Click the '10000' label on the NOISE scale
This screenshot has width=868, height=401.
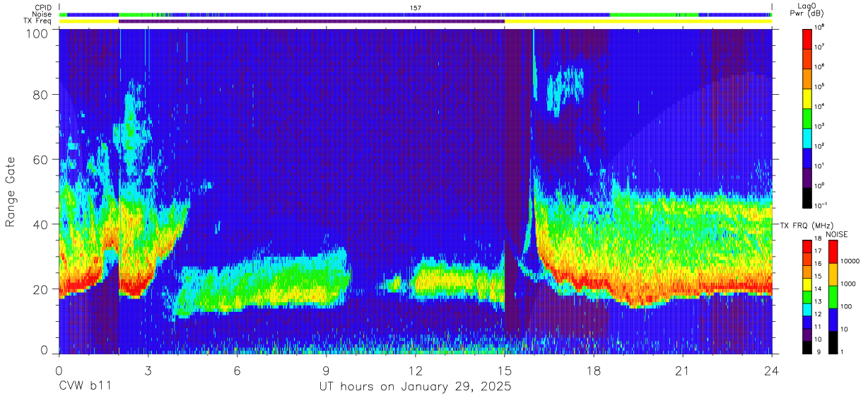pos(850,262)
